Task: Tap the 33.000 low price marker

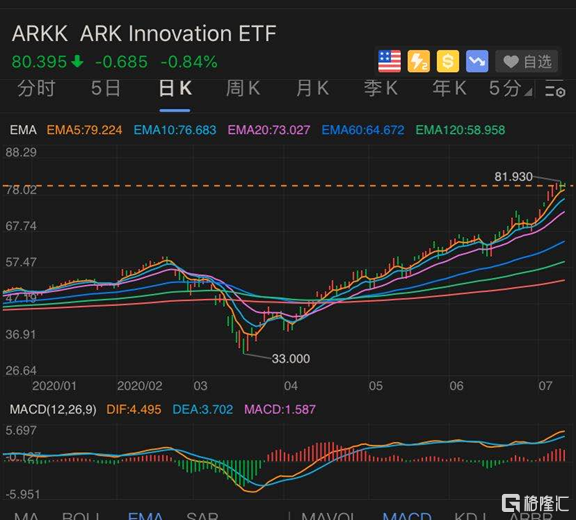Action: pos(291,359)
